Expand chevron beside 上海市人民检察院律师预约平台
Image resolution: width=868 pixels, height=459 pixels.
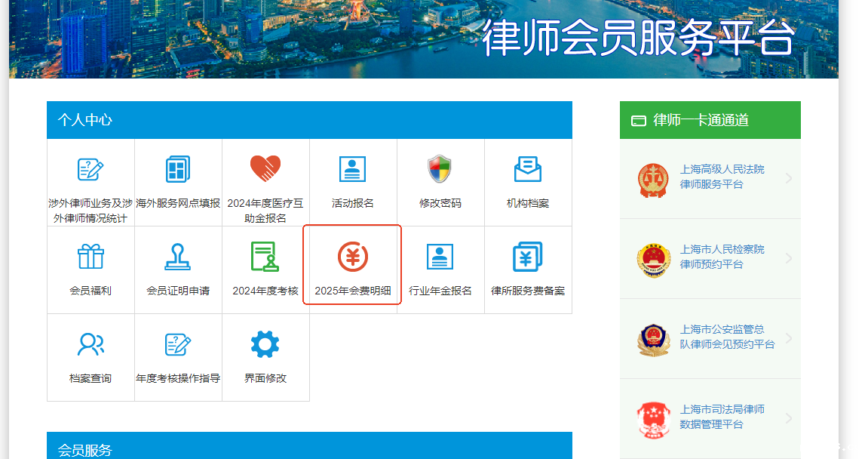click(789, 258)
